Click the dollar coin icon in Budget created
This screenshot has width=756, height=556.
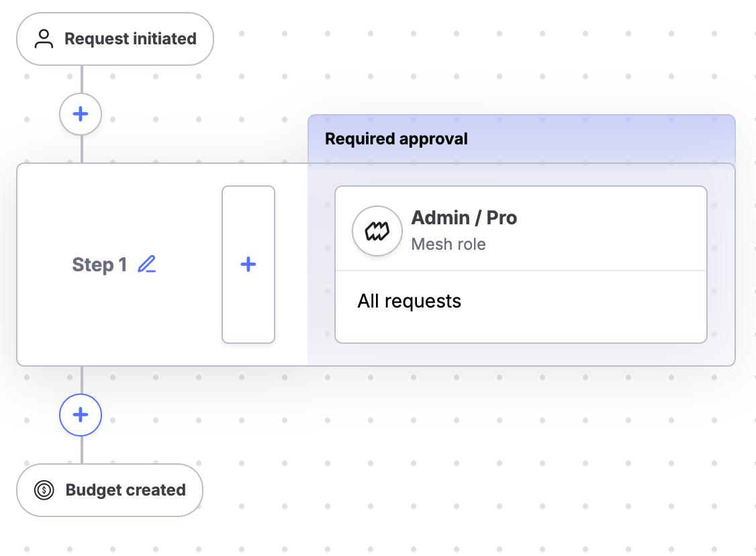(x=44, y=490)
